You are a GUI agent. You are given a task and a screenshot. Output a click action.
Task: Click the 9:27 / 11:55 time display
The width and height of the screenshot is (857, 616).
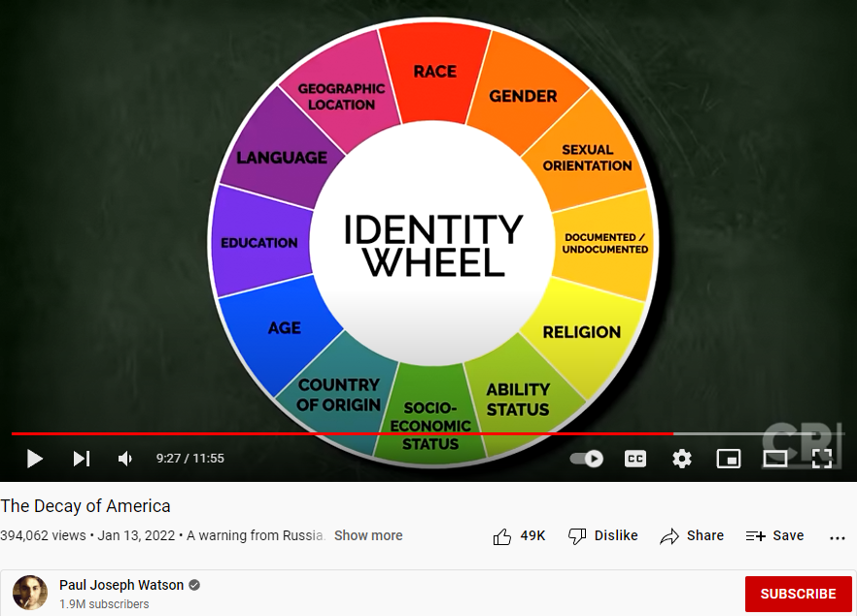point(190,459)
